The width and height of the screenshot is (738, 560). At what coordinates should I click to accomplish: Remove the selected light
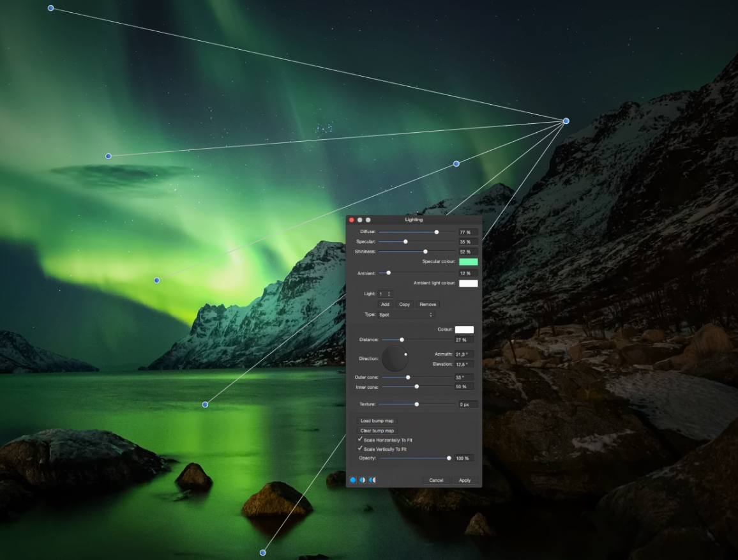428,304
